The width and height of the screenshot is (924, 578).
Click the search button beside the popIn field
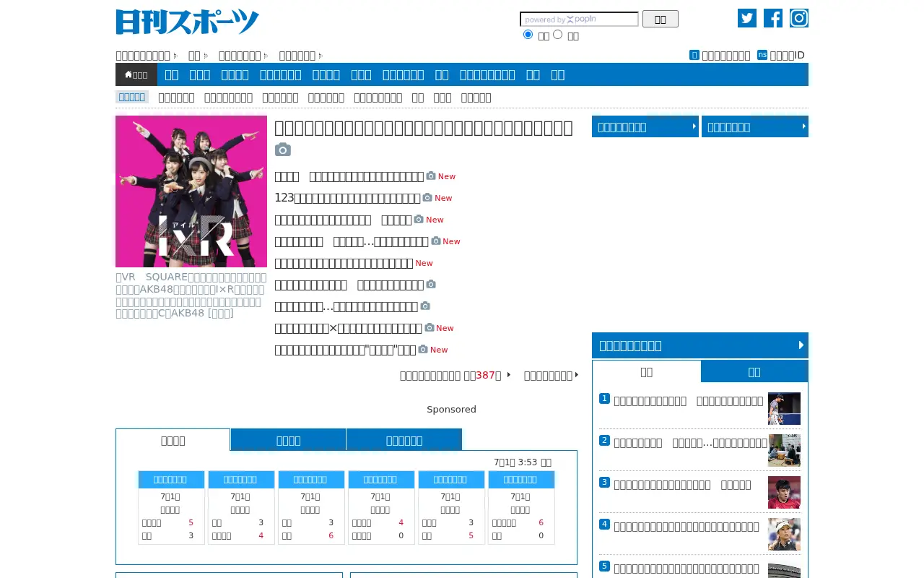click(661, 19)
